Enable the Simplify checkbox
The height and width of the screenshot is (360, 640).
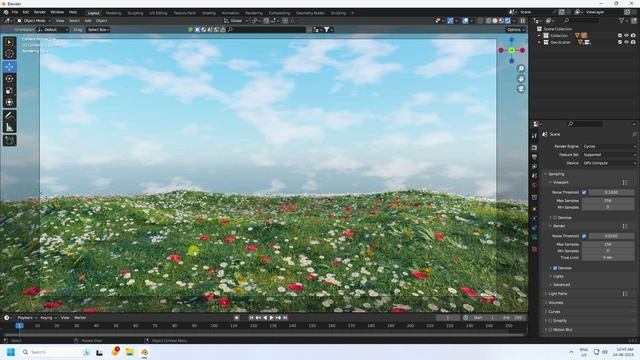pos(550,321)
